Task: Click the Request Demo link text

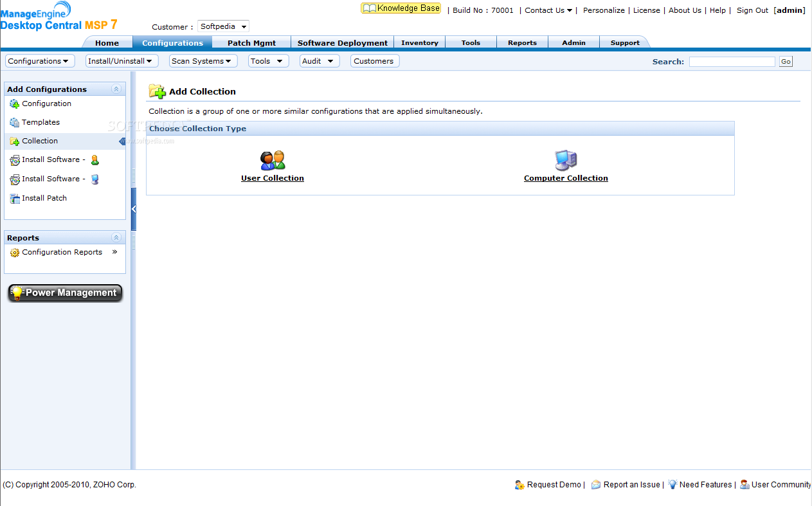Action: 554,485
